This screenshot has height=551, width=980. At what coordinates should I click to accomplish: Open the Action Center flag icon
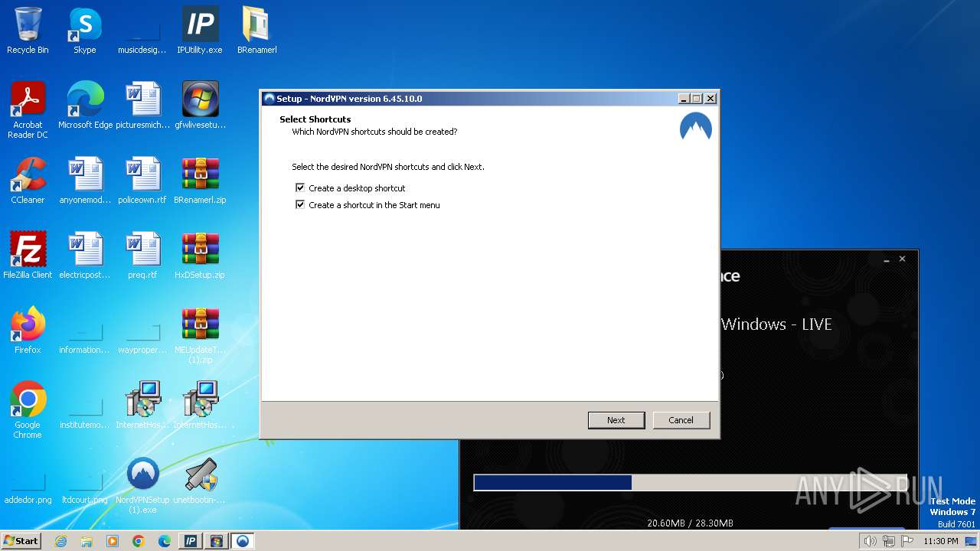[x=907, y=541]
